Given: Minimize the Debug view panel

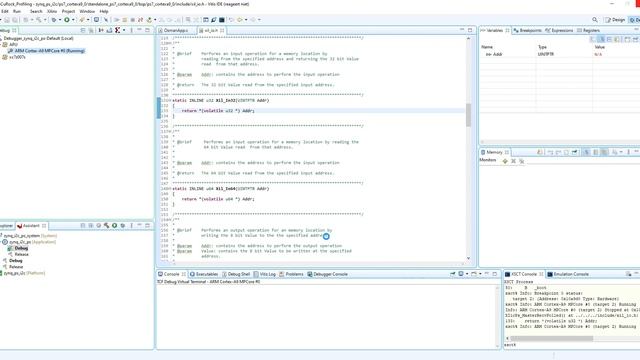Looking at the screenshot, I should tap(139, 30).
